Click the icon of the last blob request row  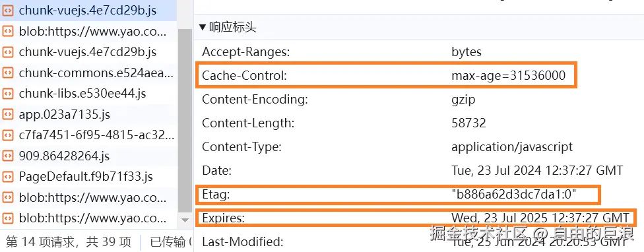(x=8, y=218)
